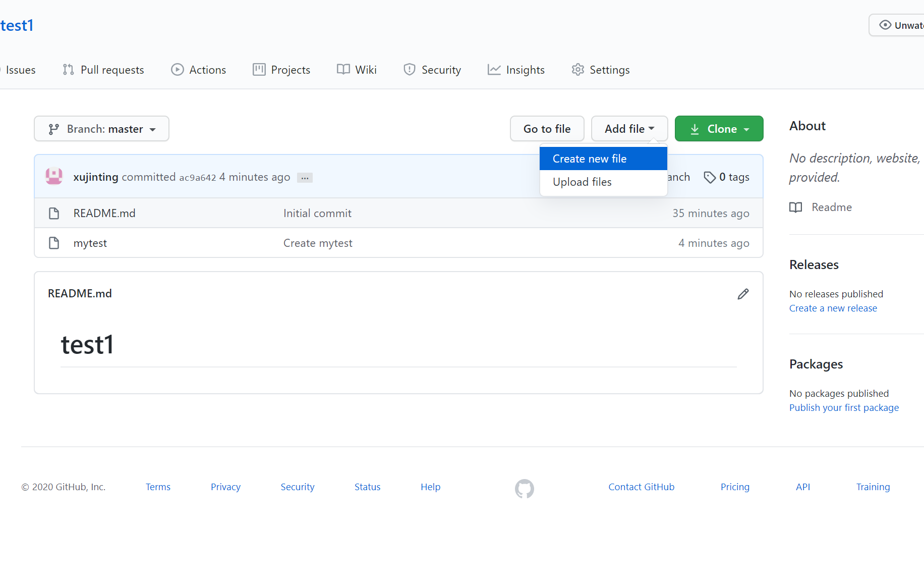
Task: Open the xujinting author link
Action: coord(96,177)
